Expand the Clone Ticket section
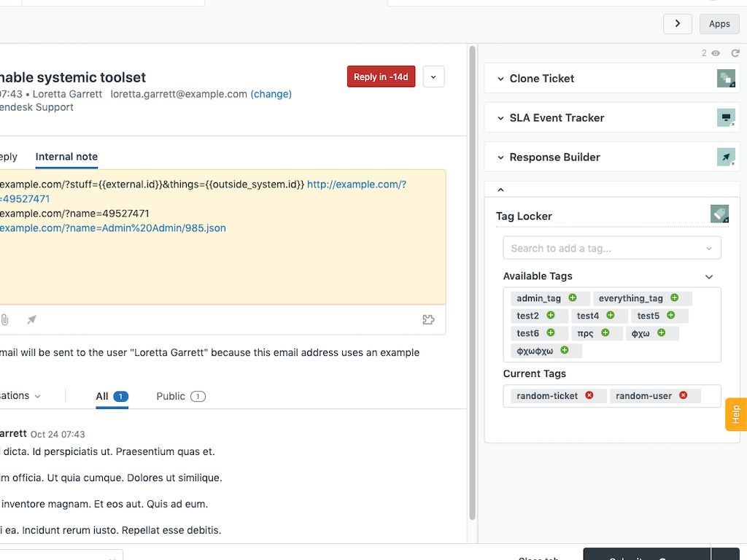Image resolution: width=747 pixels, height=560 pixels. click(x=501, y=79)
